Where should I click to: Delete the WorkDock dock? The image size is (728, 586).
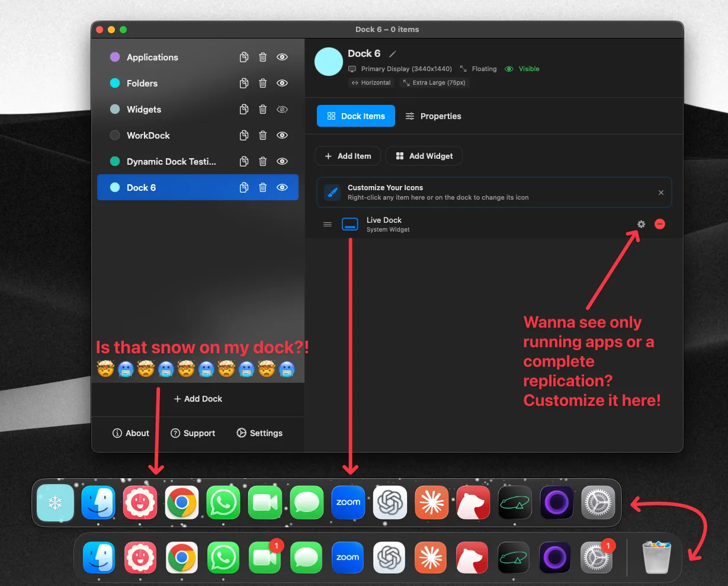click(x=262, y=136)
